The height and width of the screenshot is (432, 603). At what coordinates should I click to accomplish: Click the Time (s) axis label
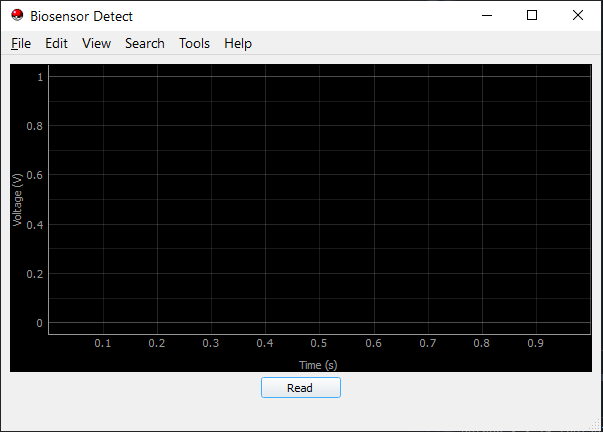(x=318, y=364)
